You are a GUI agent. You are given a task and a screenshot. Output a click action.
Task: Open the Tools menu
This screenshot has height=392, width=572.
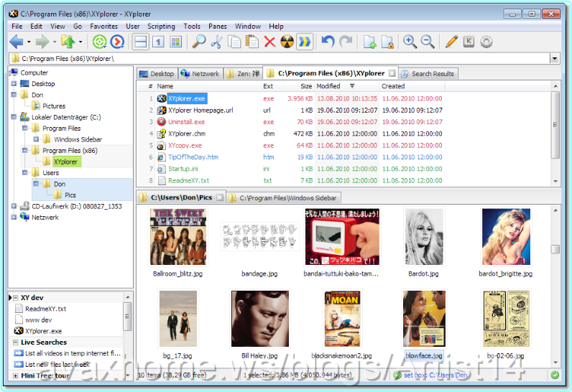click(x=192, y=27)
